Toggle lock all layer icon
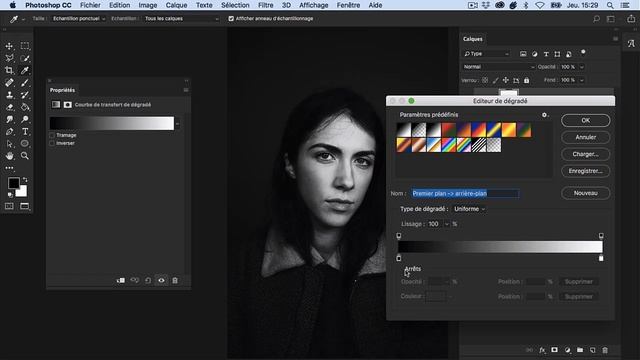Screen dimensions: 640x360 point(527,80)
